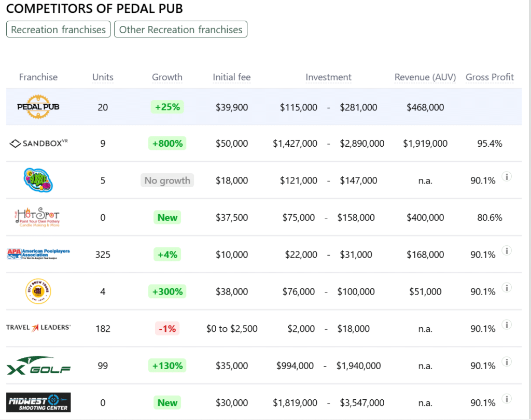Click the $50,000 initial fee value
Image resolution: width=531 pixels, height=420 pixels.
tap(232, 144)
